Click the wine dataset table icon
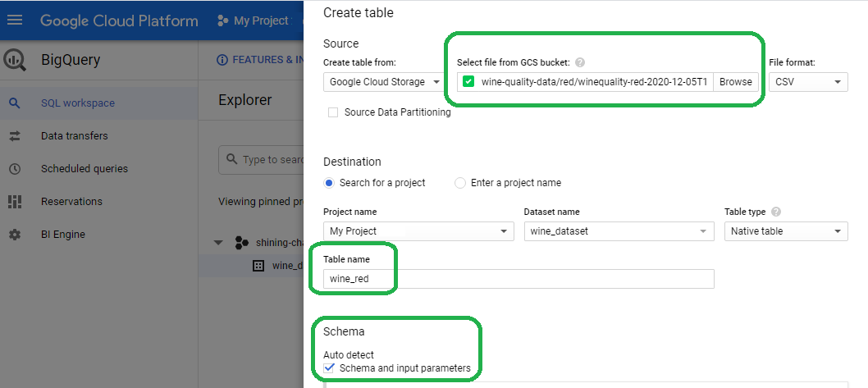The width and height of the screenshot is (868, 388). tap(258, 266)
